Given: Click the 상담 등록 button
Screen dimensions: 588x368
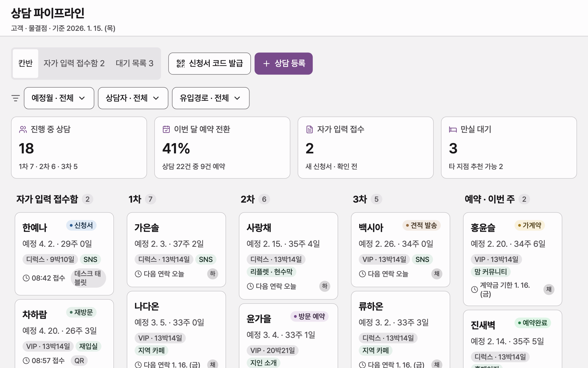Looking at the screenshot, I should pyautogui.click(x=284, y=63).
